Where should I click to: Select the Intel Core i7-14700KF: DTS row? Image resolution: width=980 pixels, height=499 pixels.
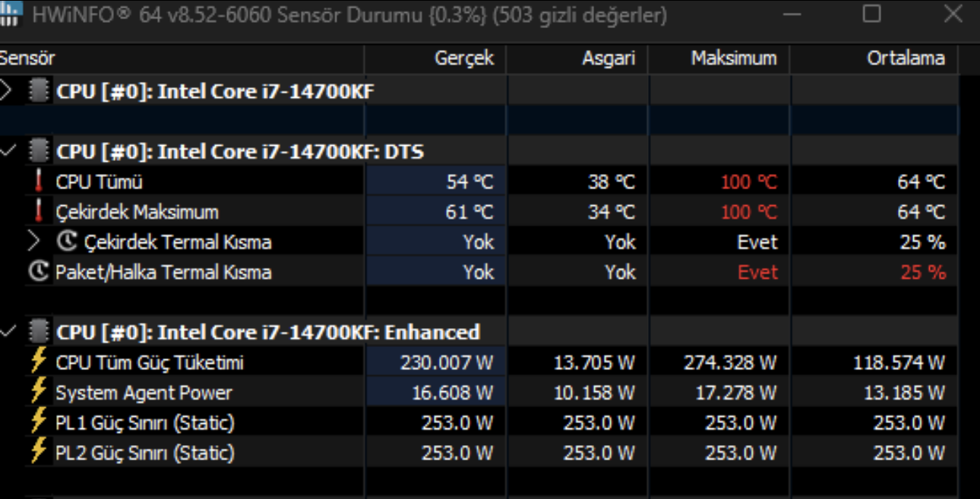pos(240,152)
